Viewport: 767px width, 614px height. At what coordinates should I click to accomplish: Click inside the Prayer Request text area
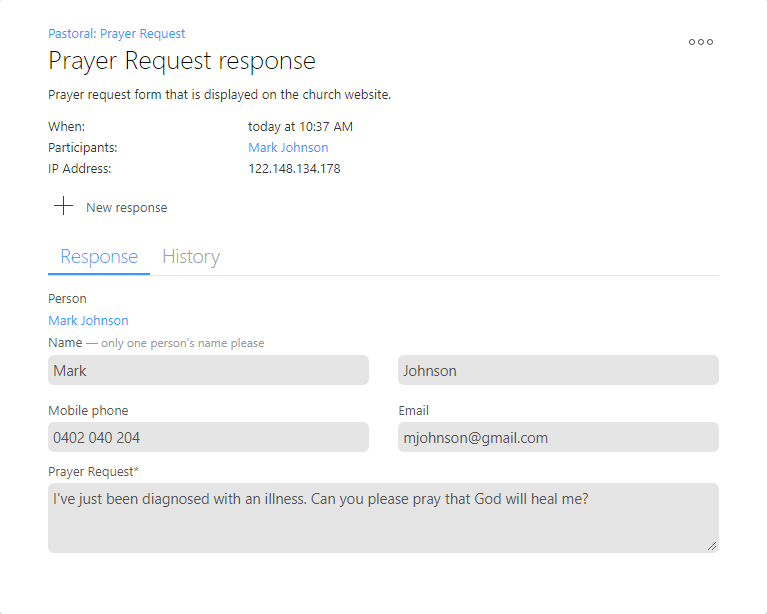pyautogui.click(x=382, y=518)
